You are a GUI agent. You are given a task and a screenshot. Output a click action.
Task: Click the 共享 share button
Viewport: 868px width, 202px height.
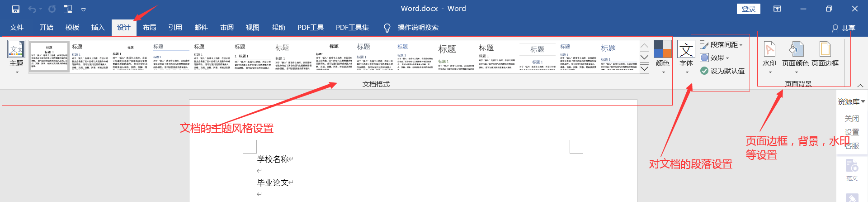844,28
